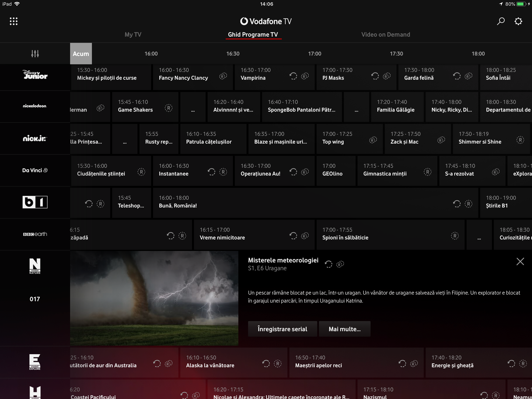Tap the restart icon on Alaska la vânătoare
The width and height of the screenshot is (532, 399).
pos(266,364)
